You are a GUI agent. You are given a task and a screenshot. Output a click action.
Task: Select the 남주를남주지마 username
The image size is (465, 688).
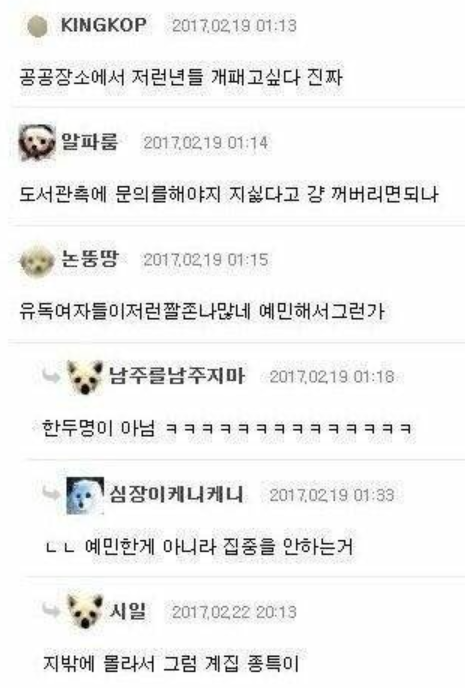pos(176,376)
